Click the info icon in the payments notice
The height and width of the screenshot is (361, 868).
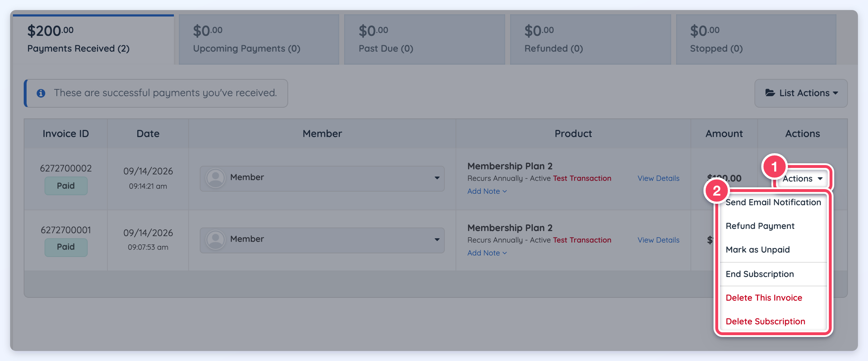[x=41, y=93]
